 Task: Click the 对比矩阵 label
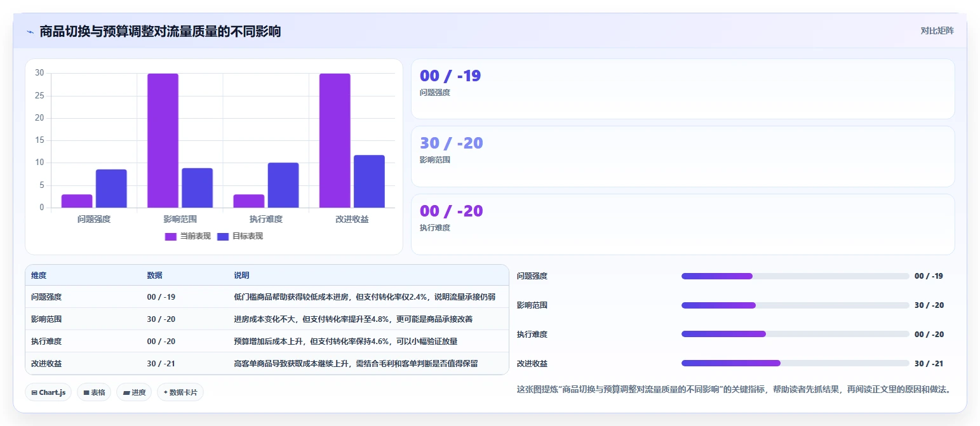[x=937, y=30]
